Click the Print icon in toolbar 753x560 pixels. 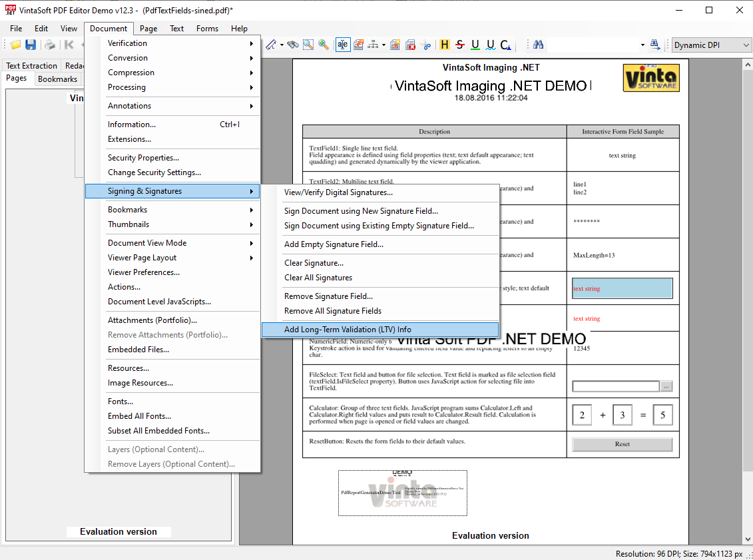click(50, 45)
